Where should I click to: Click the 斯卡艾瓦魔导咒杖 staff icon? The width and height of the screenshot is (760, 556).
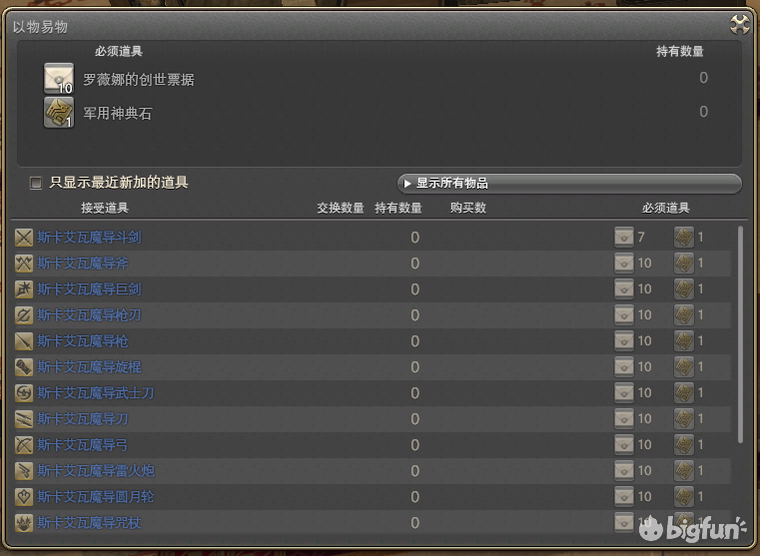coord(24,523)
